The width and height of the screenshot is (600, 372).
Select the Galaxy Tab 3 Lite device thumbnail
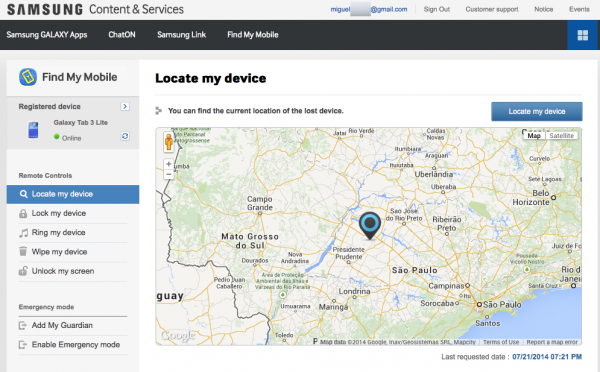point(33,130)
